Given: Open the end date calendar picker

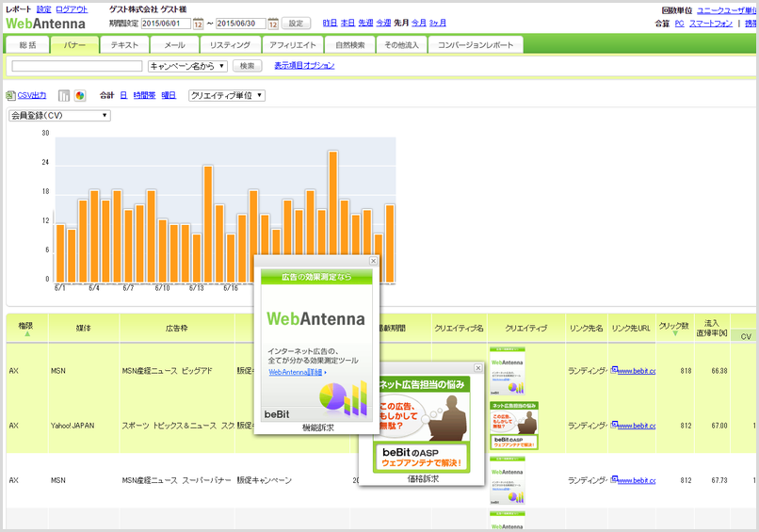Looking at the screenshot, I should pos(273,24).
